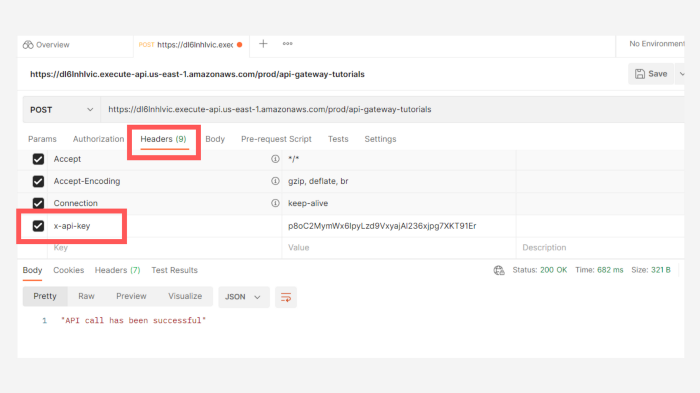Click the keep-alive header value

click(308, 203)
